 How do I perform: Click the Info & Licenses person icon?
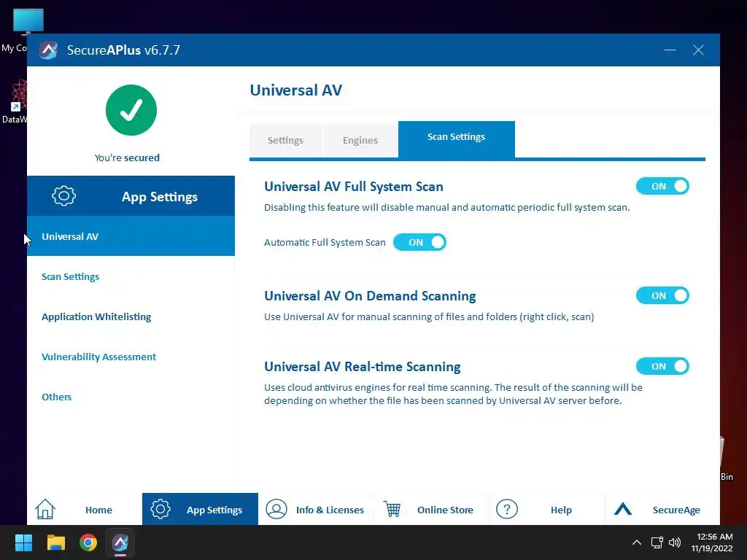pyautogui.click(x=276, y=509)
